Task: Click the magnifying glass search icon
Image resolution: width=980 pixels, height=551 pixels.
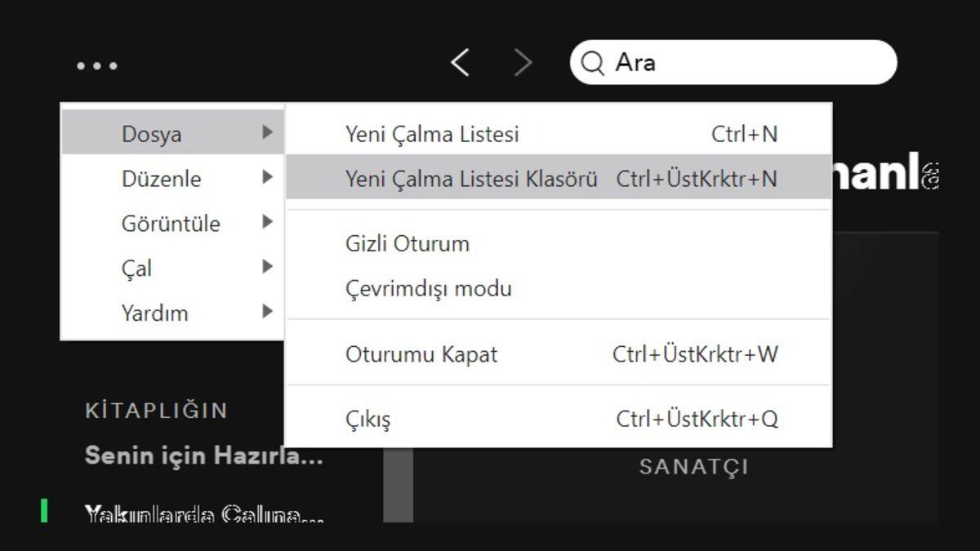Action: tap(590, 62)
